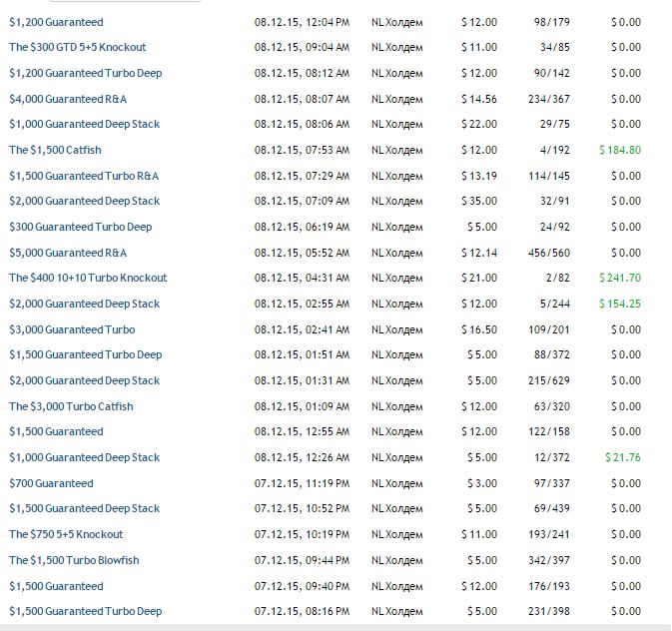
Task: Select the $ 3.00 buy-in amount
Action: click(x=482, y=483)
